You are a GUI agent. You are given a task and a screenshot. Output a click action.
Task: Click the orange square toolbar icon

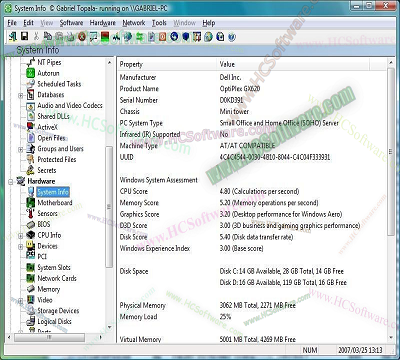pos(162,36)
